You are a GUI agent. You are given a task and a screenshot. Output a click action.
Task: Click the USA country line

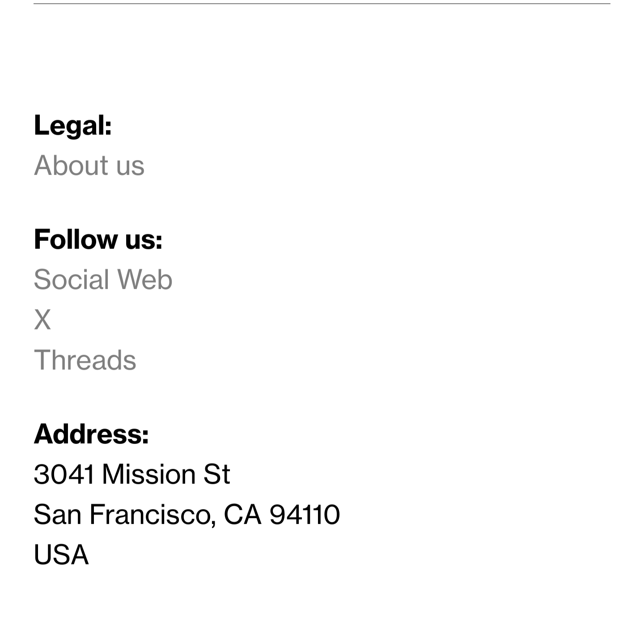tap(61, 555)
